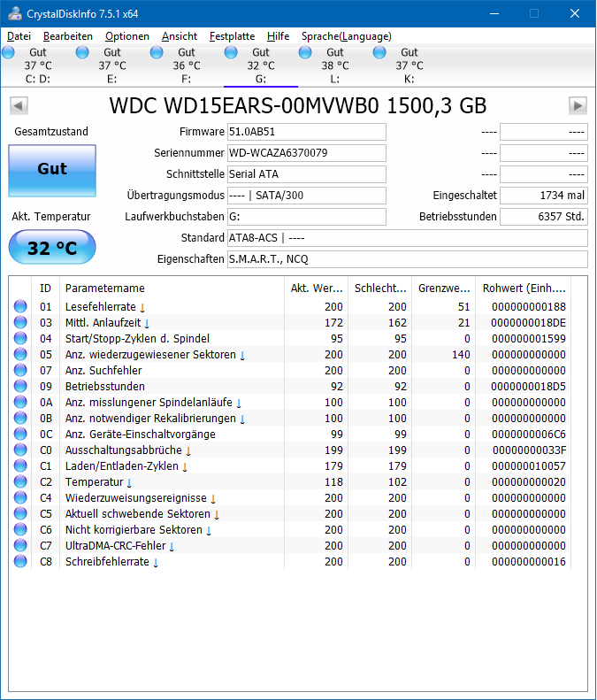The image size is (597, 700).
Task: Click status orb for Ausschaltungsabbrüche row
Action: pos(20,450)
